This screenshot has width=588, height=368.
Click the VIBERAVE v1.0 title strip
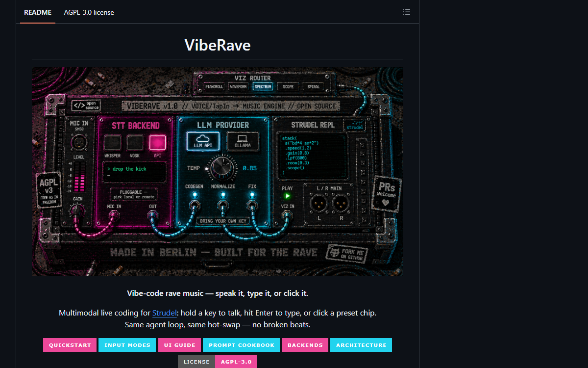(x=231, y=106)
